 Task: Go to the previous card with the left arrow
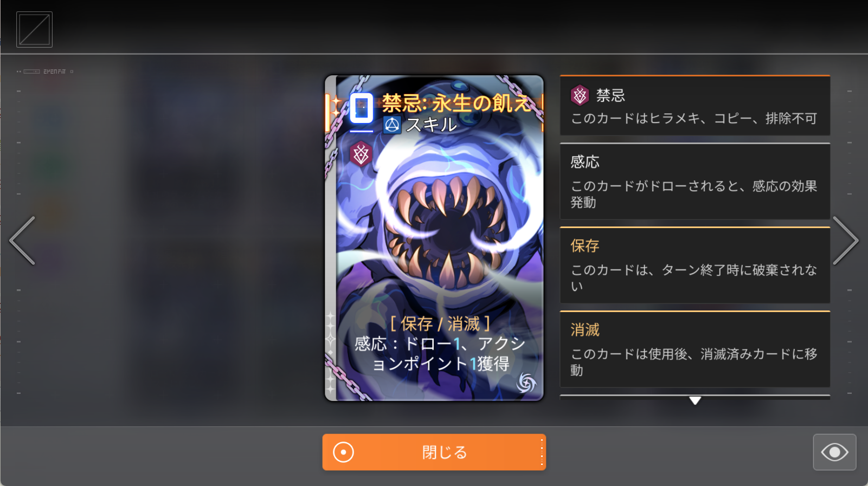point(23,241)
